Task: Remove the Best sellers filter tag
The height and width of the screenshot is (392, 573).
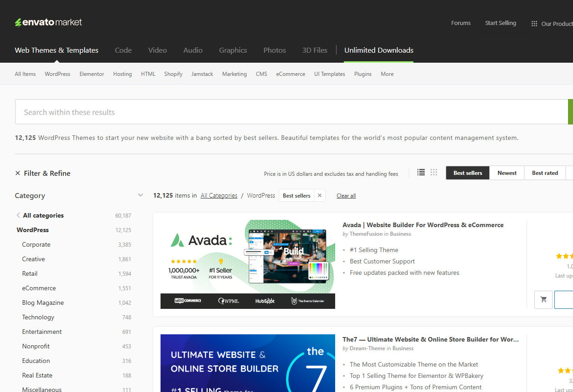Action: 320,196
